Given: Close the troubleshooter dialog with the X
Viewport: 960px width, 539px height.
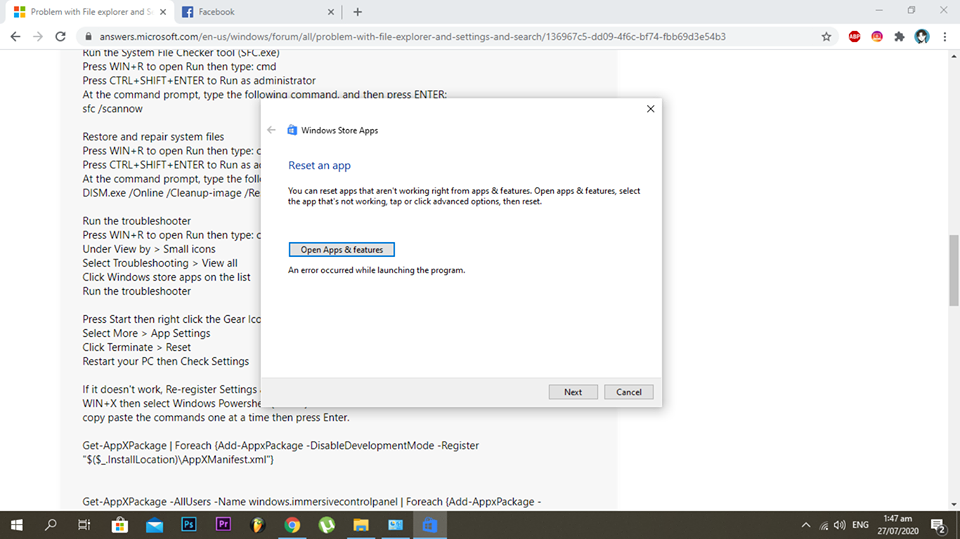Looking at the screenshot, I should pos(650,108).
